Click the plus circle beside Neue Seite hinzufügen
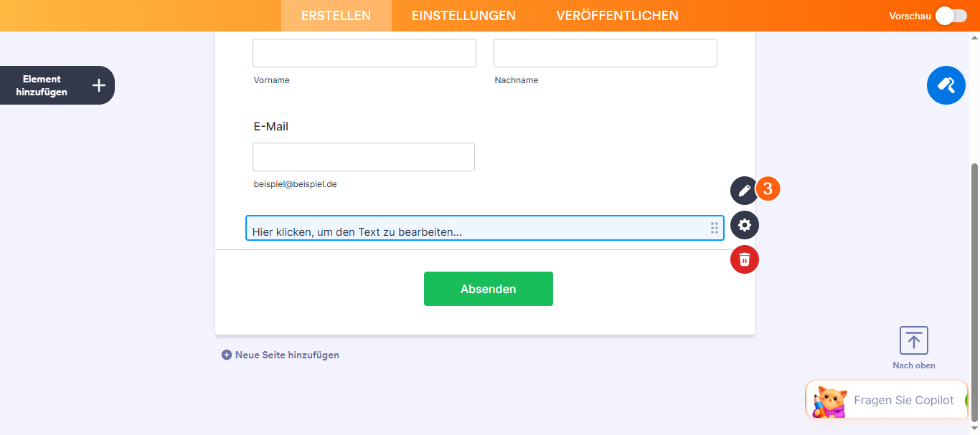The image size is (980, 435). (227, 355)
